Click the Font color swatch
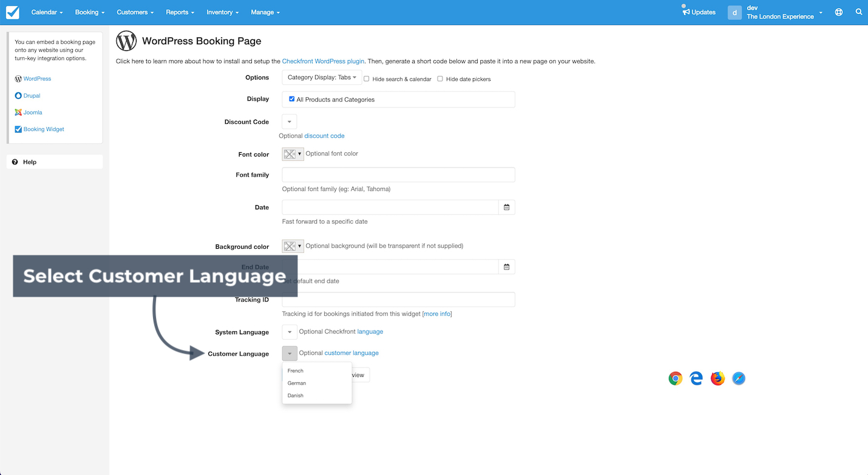The height and width of the screenshot is (475, 868). pos(290,154)
